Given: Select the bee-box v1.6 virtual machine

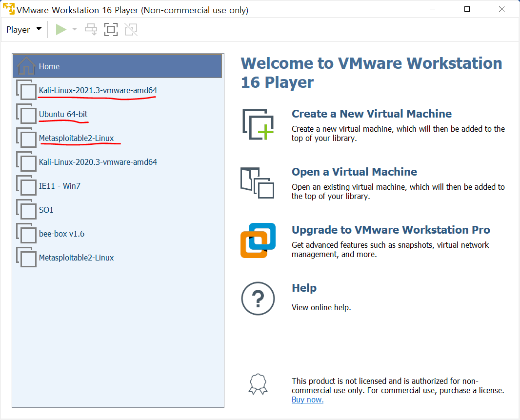Looking at the screenshot, I should [117, 234].
